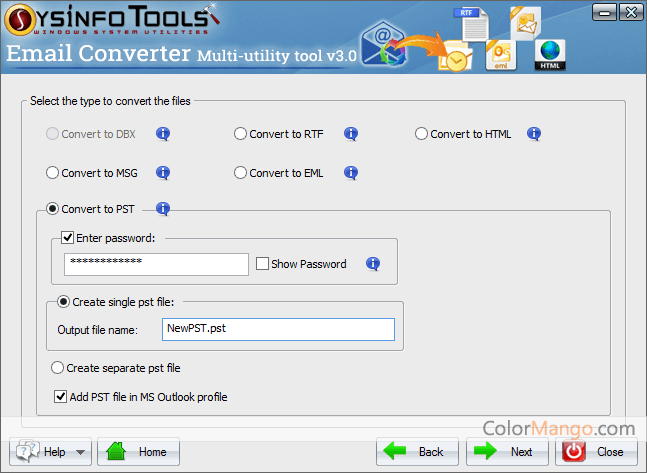This screenshot has height=473, width=647.
Task: Open info icon beside Convert to EML
Action: pos(351,173)
